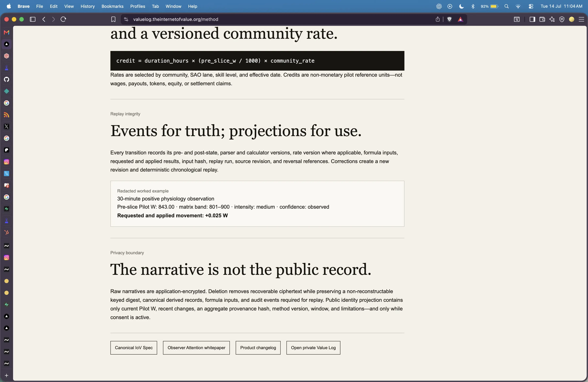Open Control Center in menu bar
Image resolution: width=588 pixels, height=382 pixels.
point(531,6)
